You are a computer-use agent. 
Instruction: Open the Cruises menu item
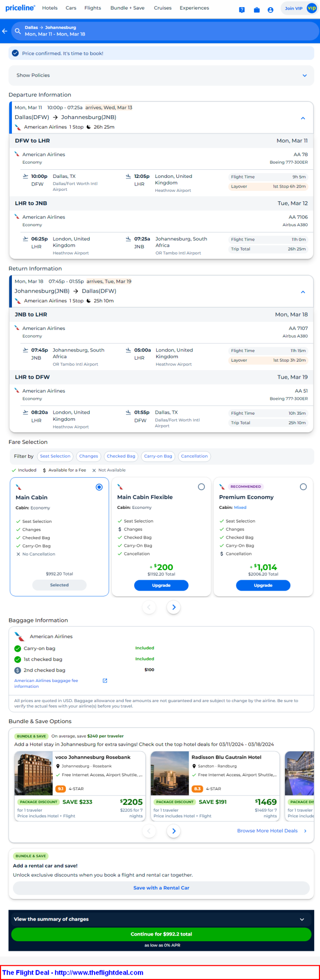[163, 8]
